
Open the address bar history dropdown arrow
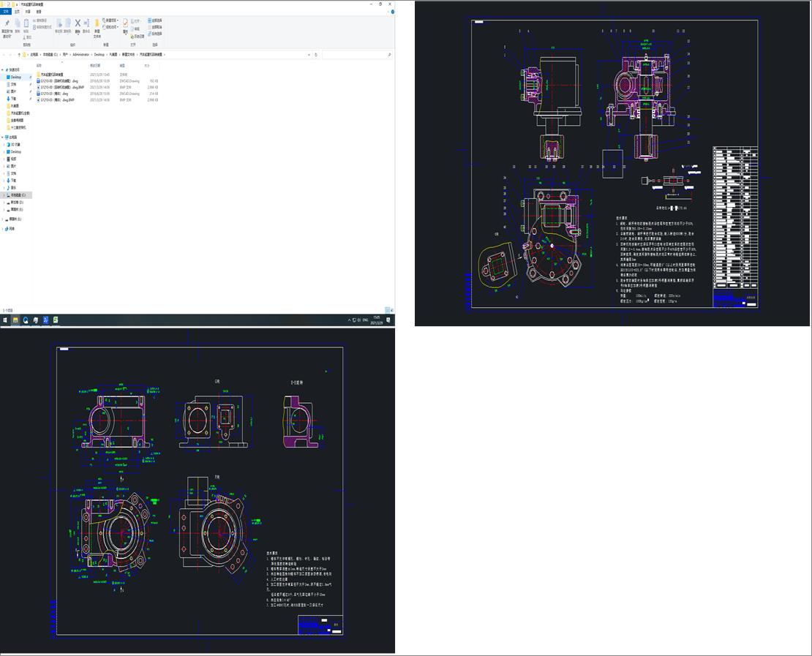pos(309,54)
